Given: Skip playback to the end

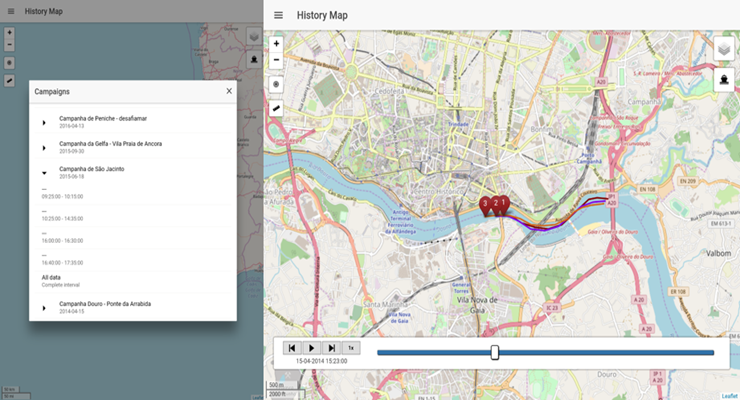Looking at the screenshot, I should click(331, 348).
